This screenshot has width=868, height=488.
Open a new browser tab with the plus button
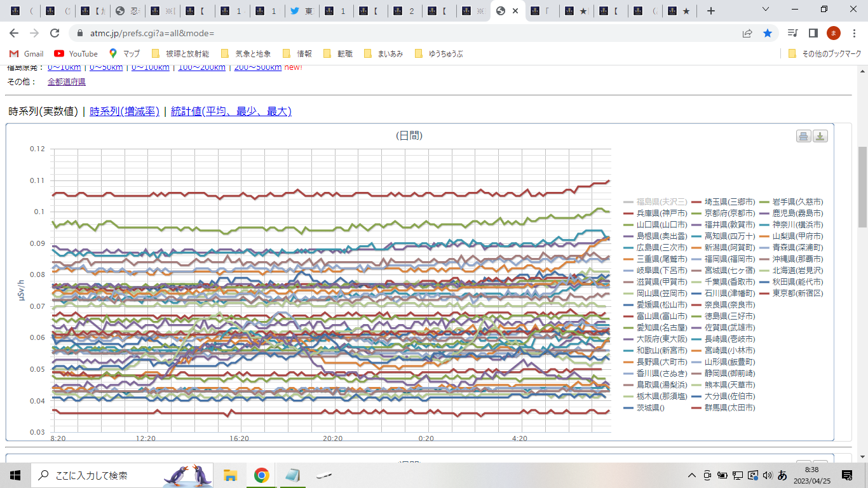(711, 11)
